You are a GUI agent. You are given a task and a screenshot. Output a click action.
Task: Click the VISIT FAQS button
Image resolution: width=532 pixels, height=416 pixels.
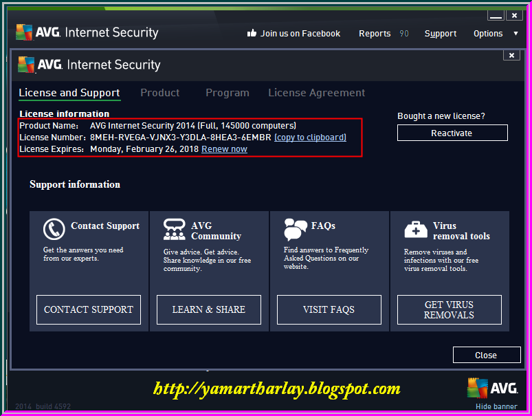pyautogui.click(x=329, y=309)
